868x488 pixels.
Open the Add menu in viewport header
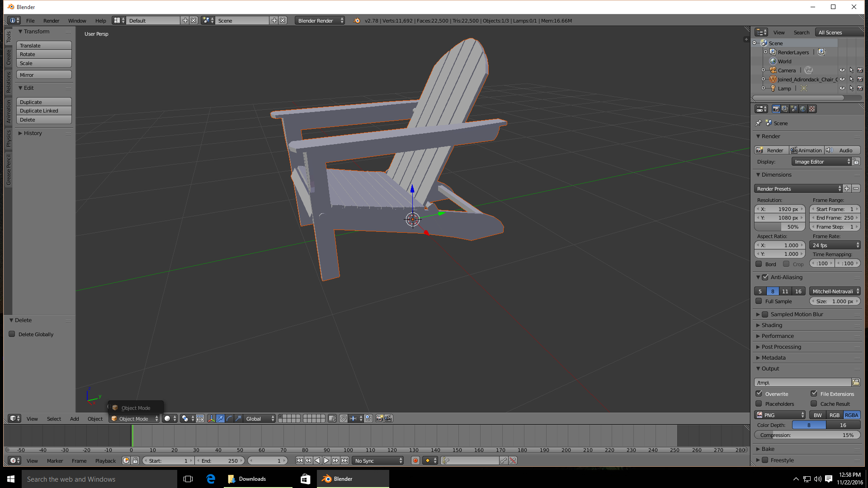click(x=74, y=418)
